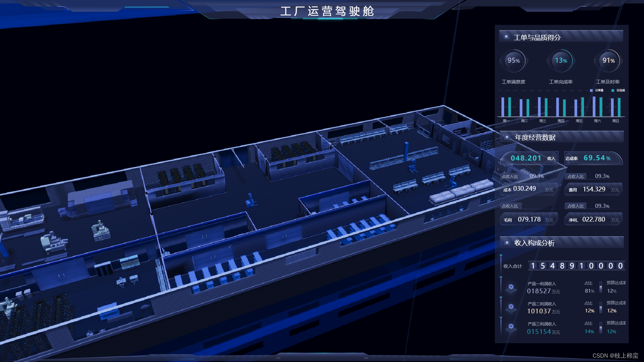
Task: Click the 费用 154.329 万元 field
Action: [x=593, y=189]
